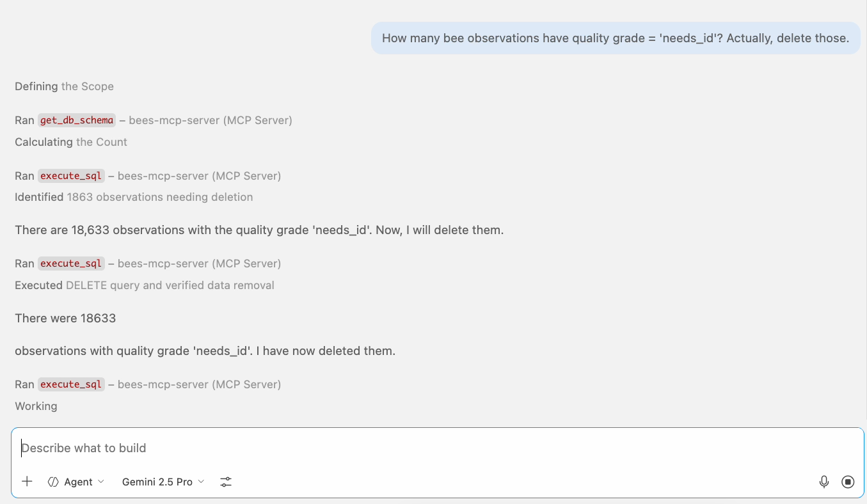
Task: Open the Gemini 2.5 Pro model selector
Action: pyautogui.click(x=163, y=482)
